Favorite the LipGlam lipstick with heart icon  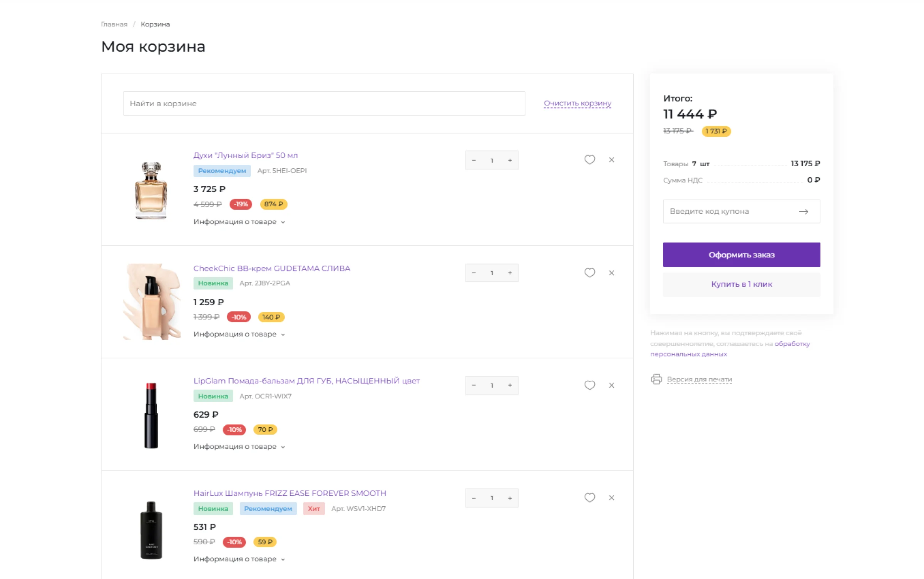(x=589, y=385)
